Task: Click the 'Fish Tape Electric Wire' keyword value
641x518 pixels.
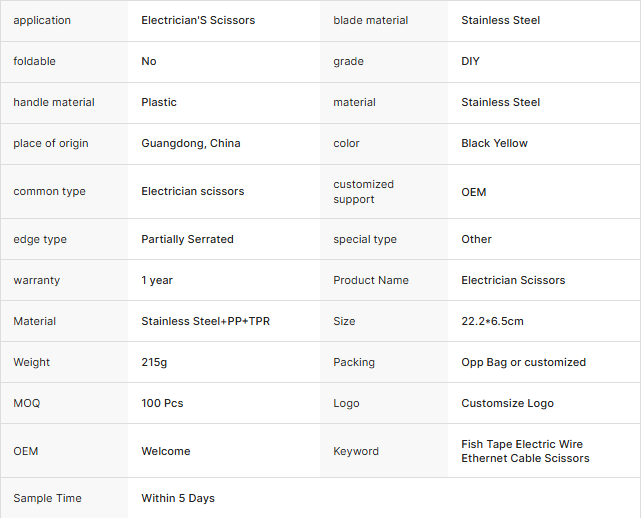Action: [522, 444]
